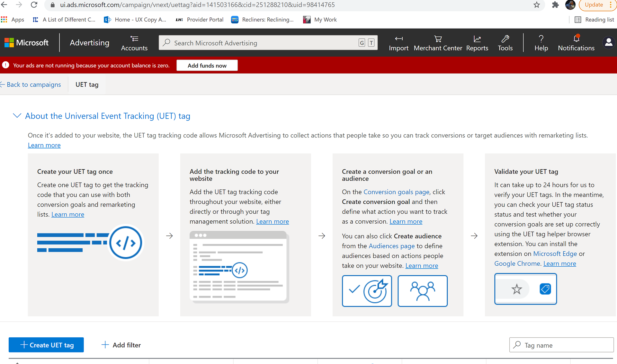Open Learn more in Validate your UET tag
The height and width of the screenshot is (364, 617).
559,263
